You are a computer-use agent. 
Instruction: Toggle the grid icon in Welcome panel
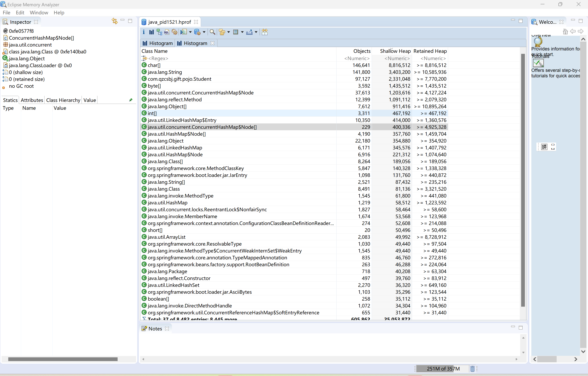pos(544,147)
